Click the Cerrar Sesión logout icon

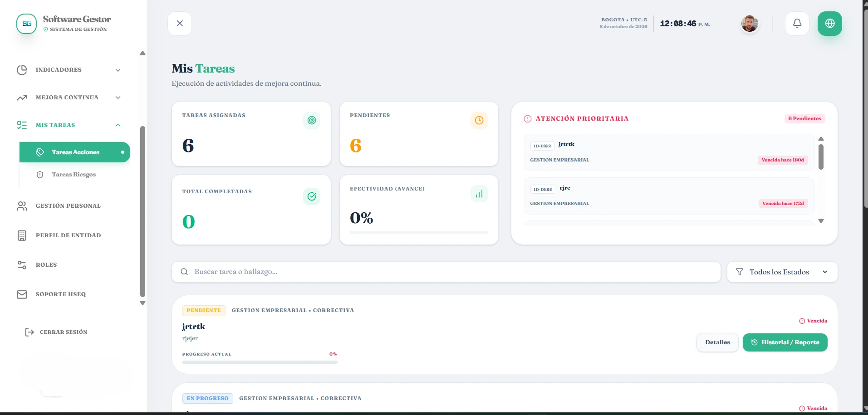coord(29,332)
